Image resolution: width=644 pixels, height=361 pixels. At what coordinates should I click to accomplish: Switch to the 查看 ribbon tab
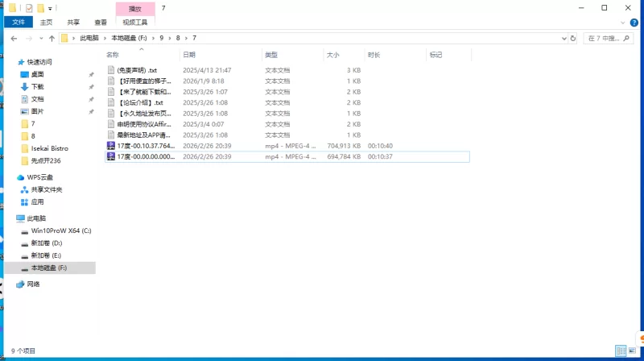point(101,23)
